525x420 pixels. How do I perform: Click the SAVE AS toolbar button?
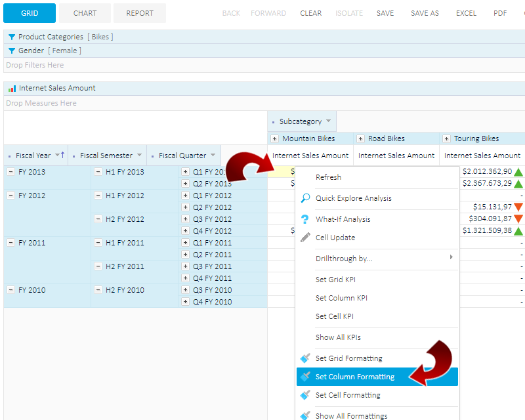[425, 13]
